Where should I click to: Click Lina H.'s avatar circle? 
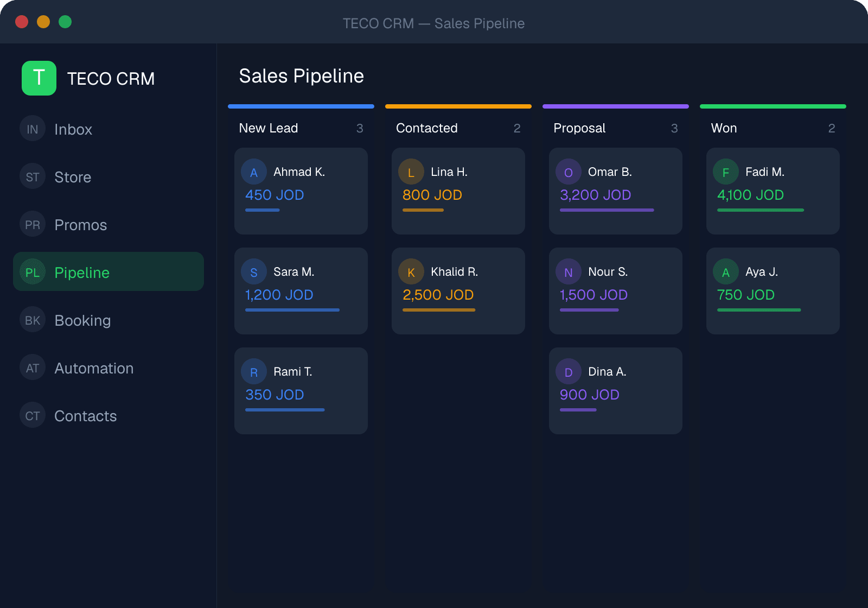click(x=411, y=172)
